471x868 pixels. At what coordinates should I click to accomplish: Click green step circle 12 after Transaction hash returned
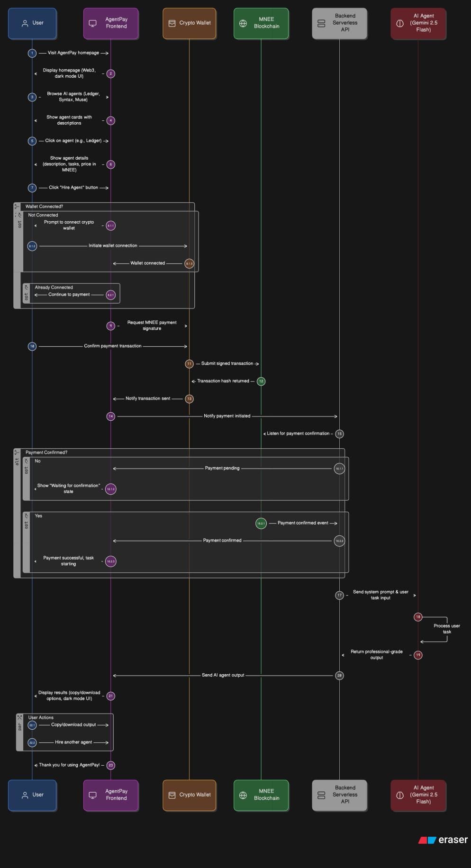click(261, 381)
